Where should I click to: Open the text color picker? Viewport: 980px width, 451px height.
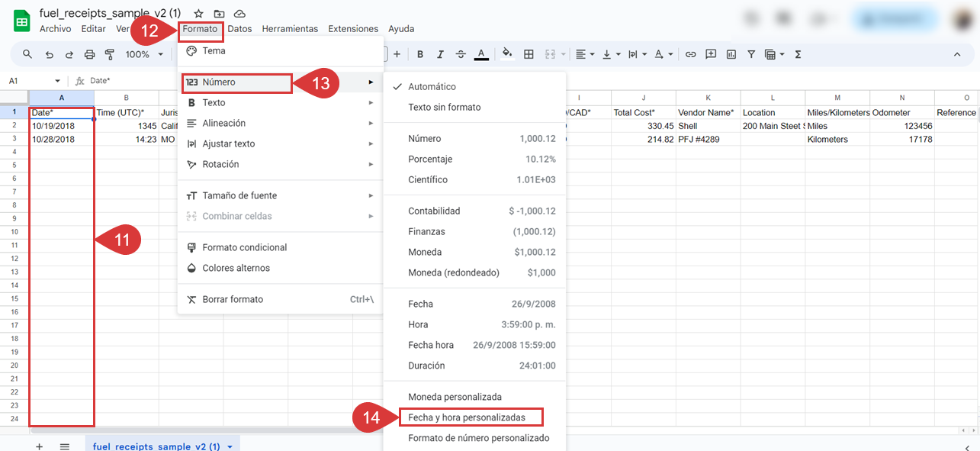[481, 54]
